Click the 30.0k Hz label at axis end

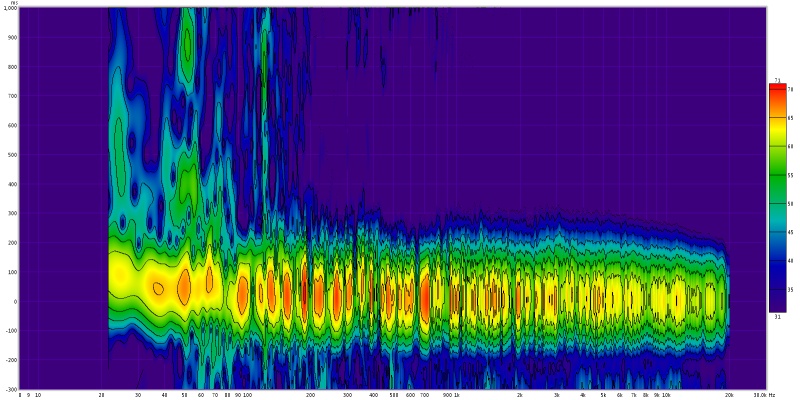[763, 395]
